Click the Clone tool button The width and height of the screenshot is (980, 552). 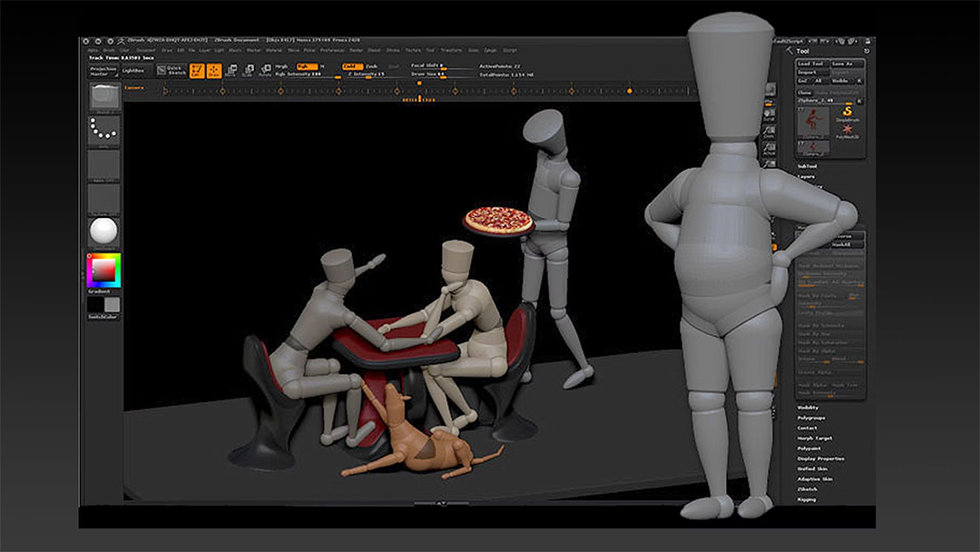(804, 92)
